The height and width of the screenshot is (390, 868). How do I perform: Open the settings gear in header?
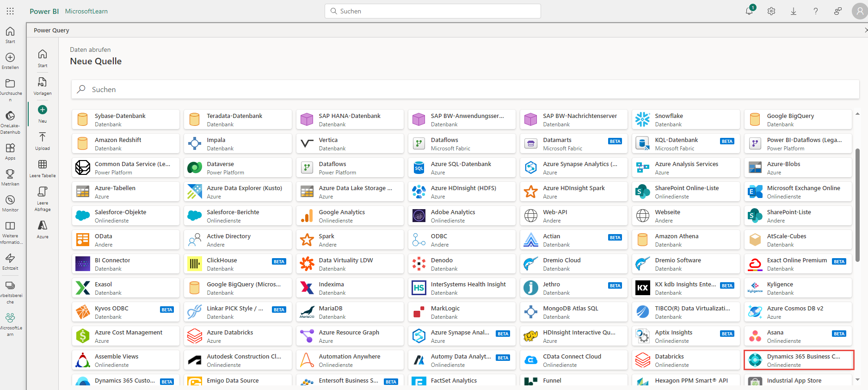(x=771, y=11)
